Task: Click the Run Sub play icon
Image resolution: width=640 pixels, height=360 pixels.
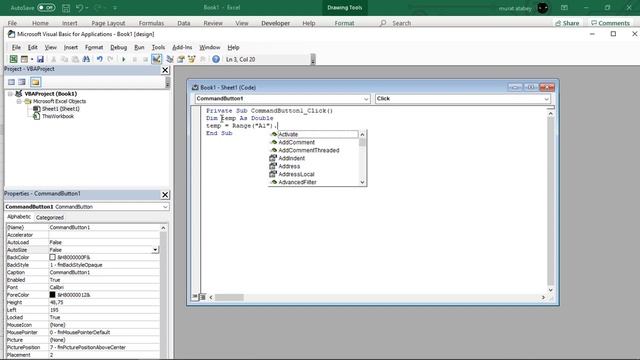Action: (124, 59)
